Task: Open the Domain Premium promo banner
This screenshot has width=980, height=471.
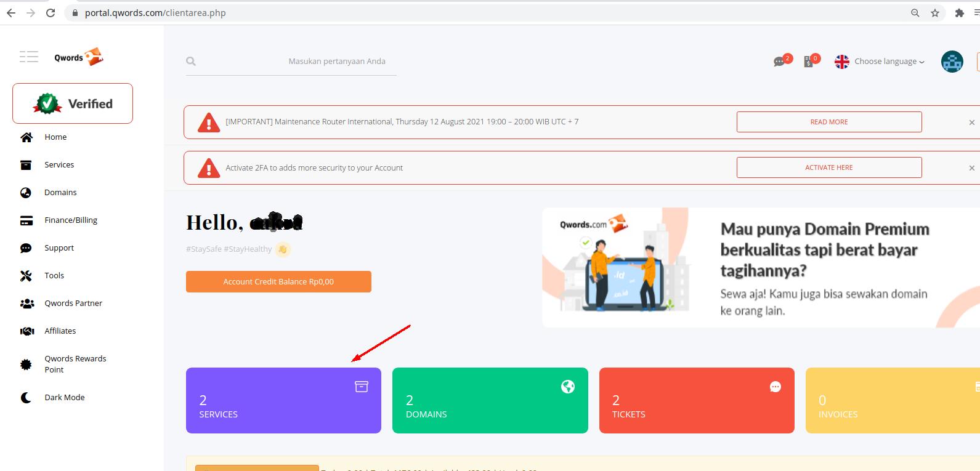Action: pos(760,268)
